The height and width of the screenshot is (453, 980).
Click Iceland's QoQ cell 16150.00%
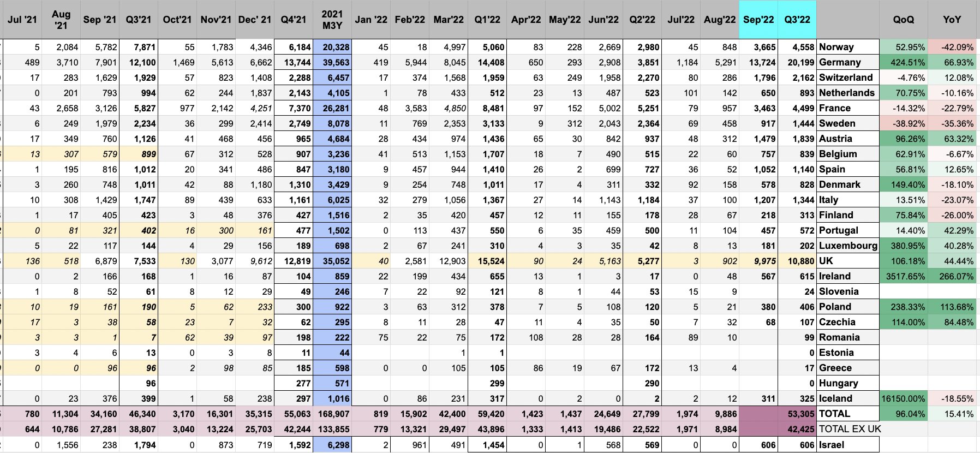pyautogui.click(x=903, y=398)
